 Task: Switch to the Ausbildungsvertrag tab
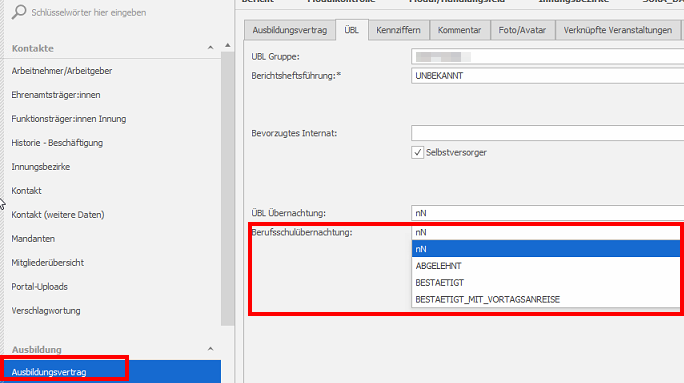(290, 30)
